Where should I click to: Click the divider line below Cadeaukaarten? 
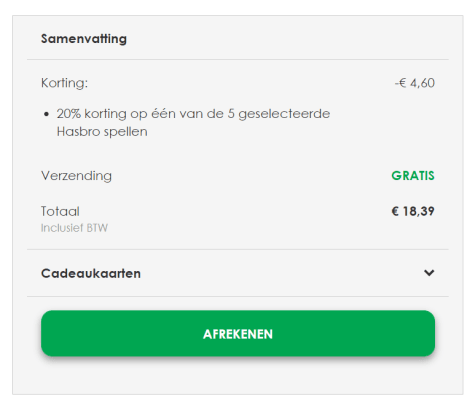[238, 296]
